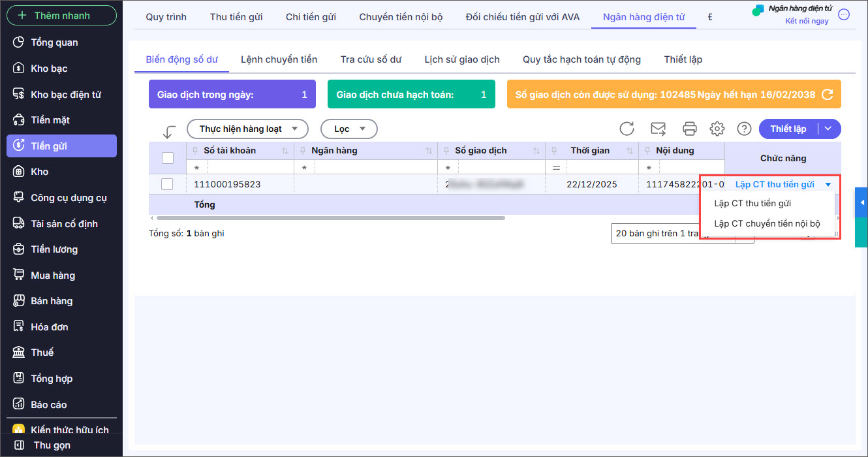Expand the Lọc filter dropdown

(x=349, y=129)
